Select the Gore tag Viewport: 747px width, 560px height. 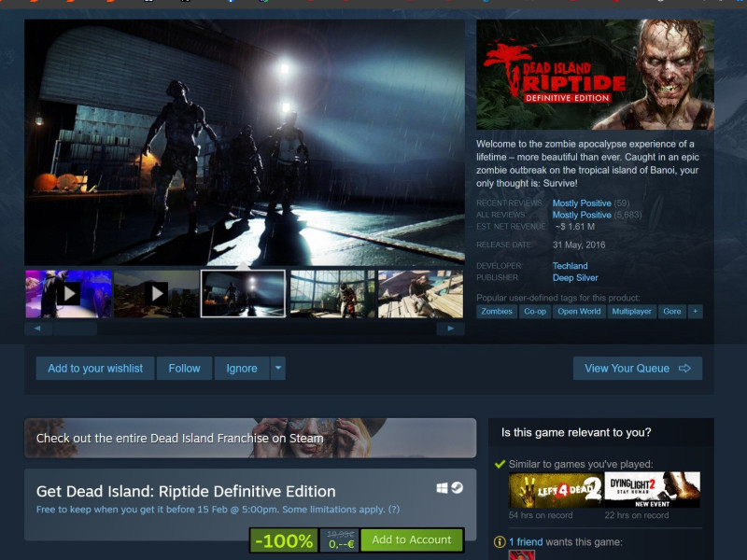672,312
